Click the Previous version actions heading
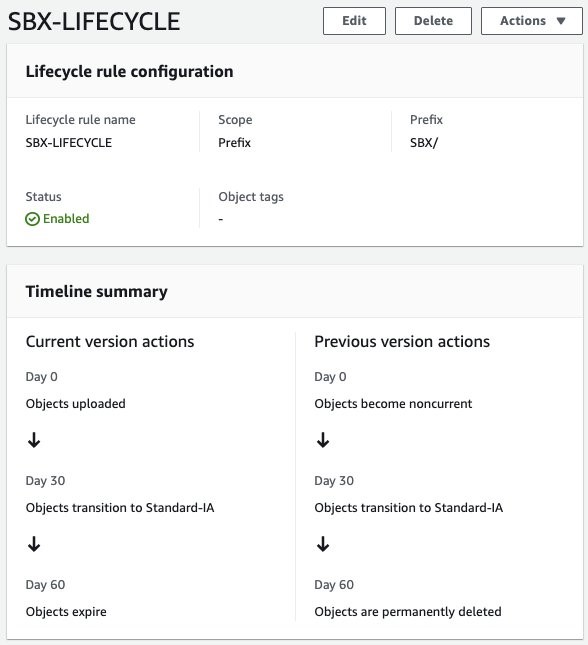588x645 pixels. 402,341
